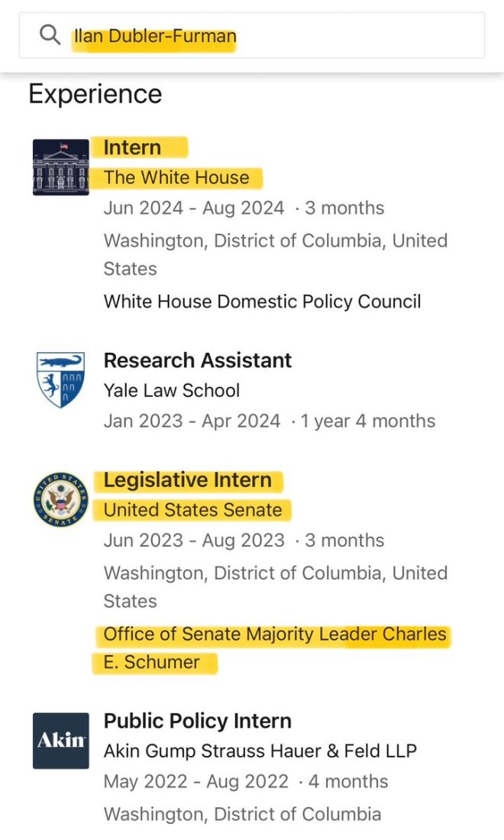
Task: Open The White House logo
Action: point(60,167)
